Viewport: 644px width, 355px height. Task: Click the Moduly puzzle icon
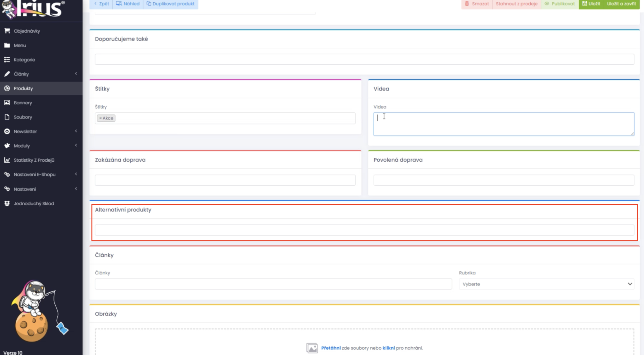tap(7, 146)
